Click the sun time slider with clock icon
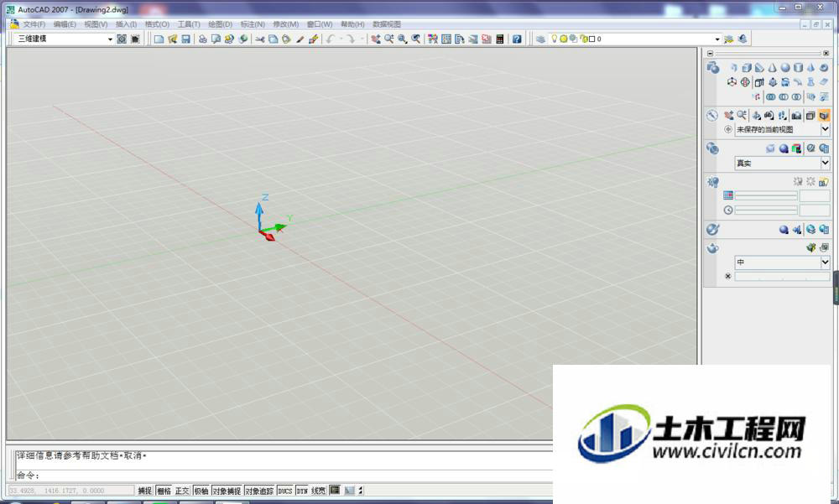The height and width of the screenshot is (504, 839). [766, 210]
